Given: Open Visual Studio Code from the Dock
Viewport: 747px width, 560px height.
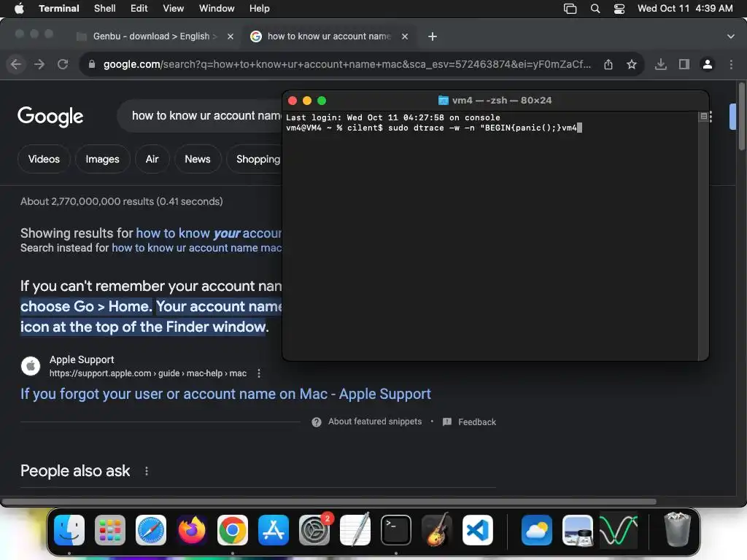Looking at the screenshot, I should 478,530.
